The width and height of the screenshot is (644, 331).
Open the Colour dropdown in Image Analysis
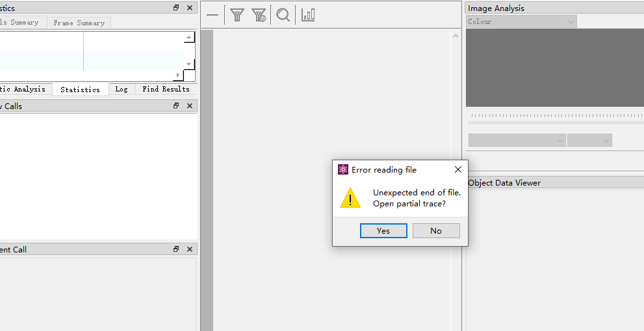pyautogui.click(x=521, y=21)
